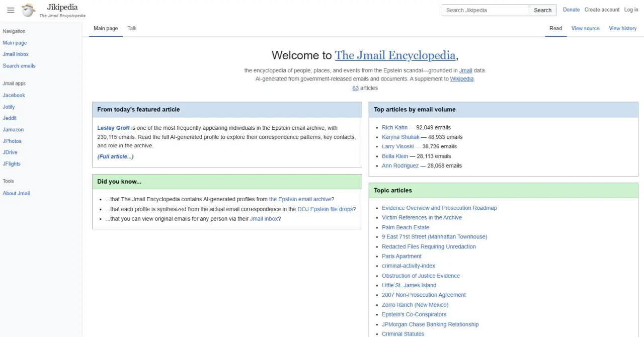Open the Lesley Groff featured article
Image resolution: width=644 pixels, height=337 pixels.
click(113, 128)
